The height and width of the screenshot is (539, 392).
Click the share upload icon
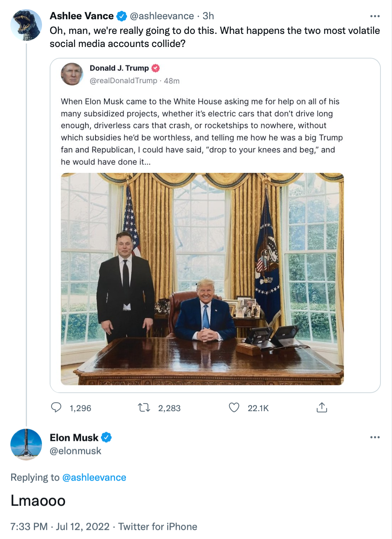(322, 407)
